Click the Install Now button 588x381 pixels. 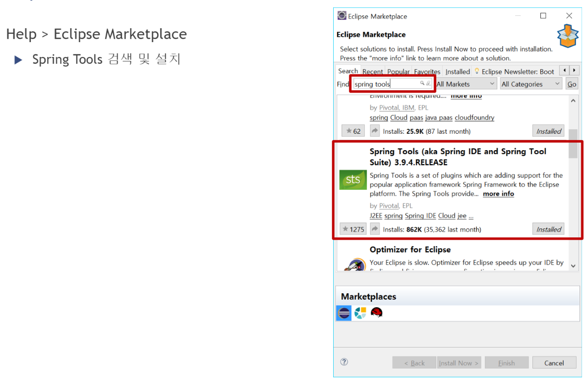(x=459, y=363)
